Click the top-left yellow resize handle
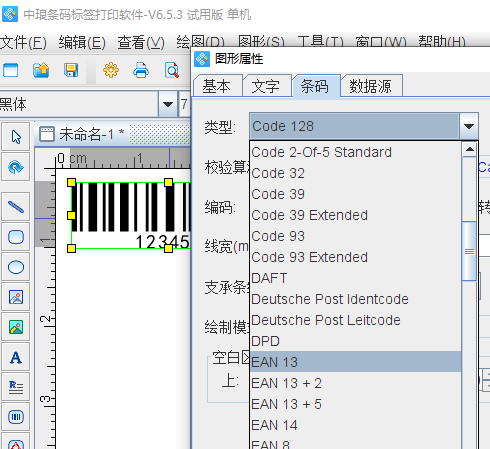Viewport: 490px width, 449px height. point(71,182)
